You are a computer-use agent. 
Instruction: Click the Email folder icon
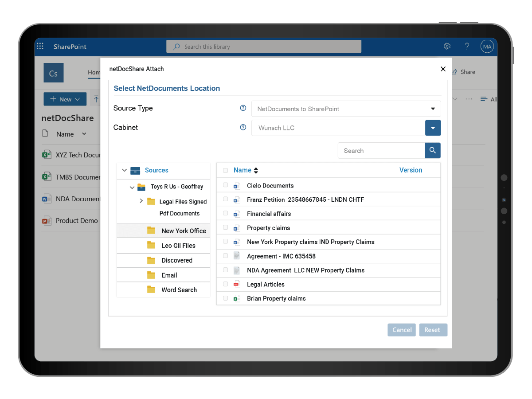click(x=152, y=275)
